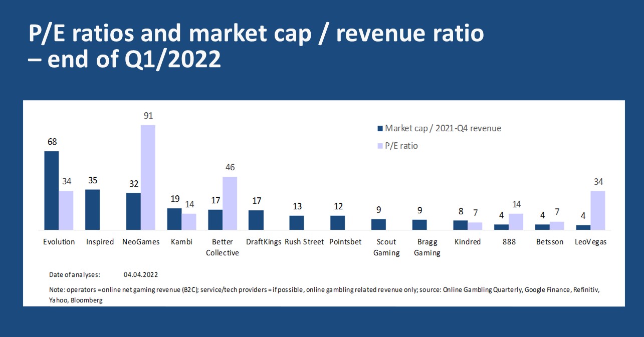Select the Betsson axis label

(x=549, y=242)
